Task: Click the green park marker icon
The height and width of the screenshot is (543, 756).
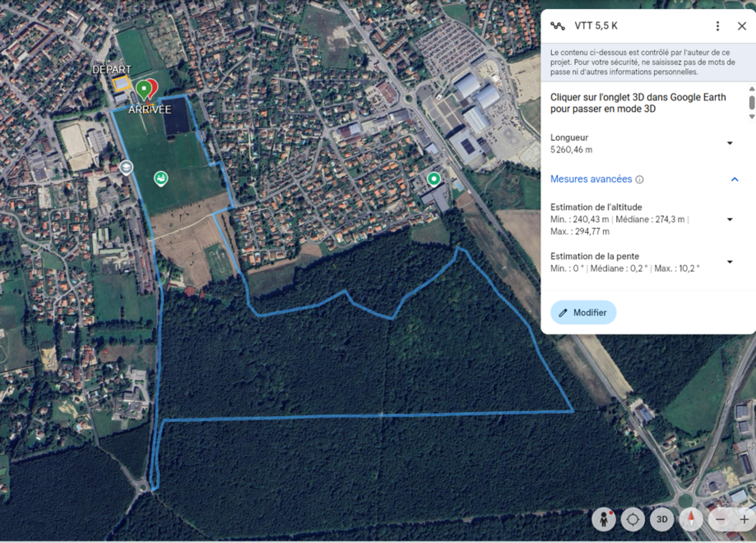Action: pos(161,179)
